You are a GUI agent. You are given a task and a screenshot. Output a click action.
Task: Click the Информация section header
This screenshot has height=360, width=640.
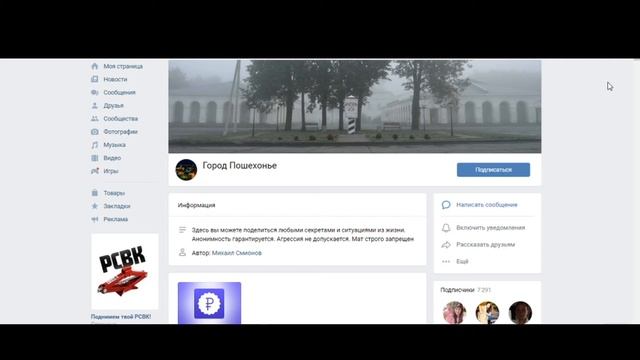pos(196,205)
